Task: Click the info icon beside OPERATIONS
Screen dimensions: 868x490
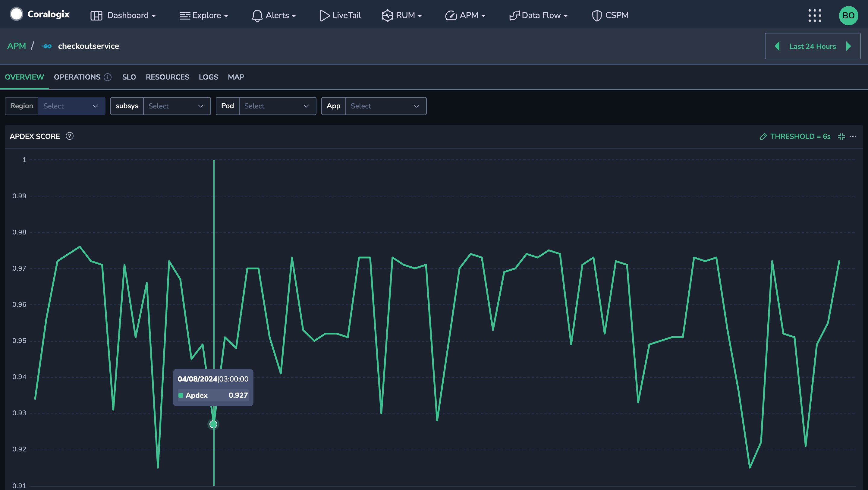Action: point(108,77)
